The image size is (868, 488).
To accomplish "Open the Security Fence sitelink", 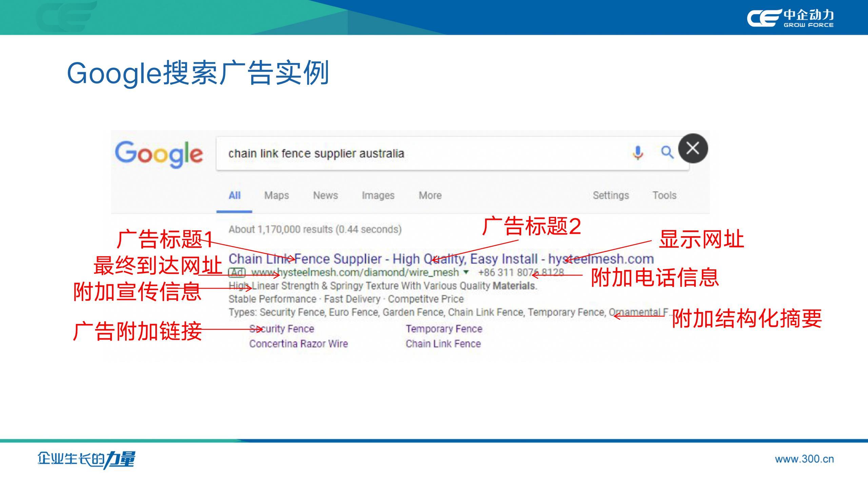I will 282,329.
